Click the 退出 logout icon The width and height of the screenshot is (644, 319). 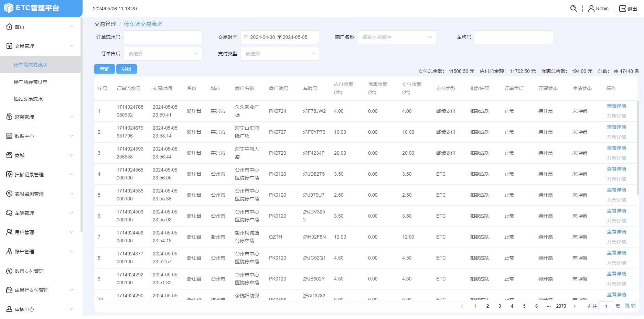pos(623,9)
